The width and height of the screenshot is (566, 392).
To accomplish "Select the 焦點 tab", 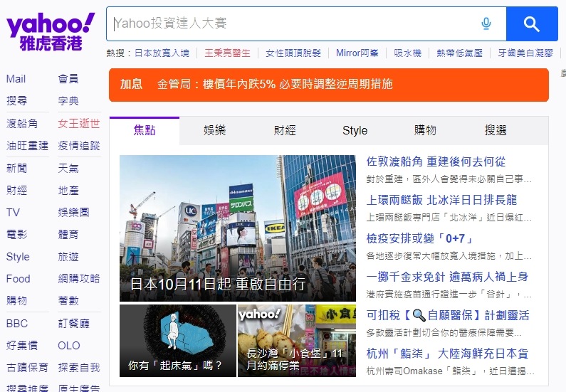I will pos(145,130).
